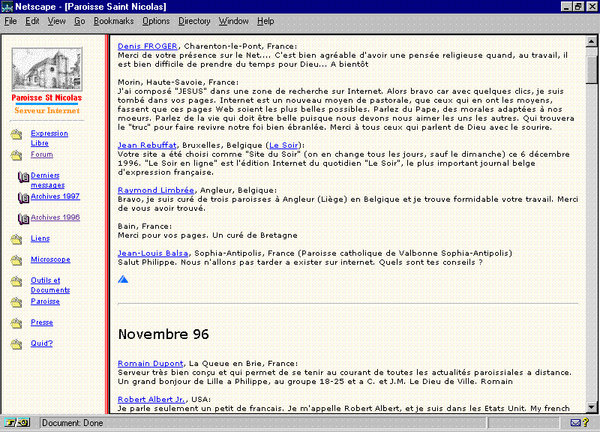The height and width of the screenshot is (432, 600).
Task: Open the Window menu
Action: [x=234, y=21]
